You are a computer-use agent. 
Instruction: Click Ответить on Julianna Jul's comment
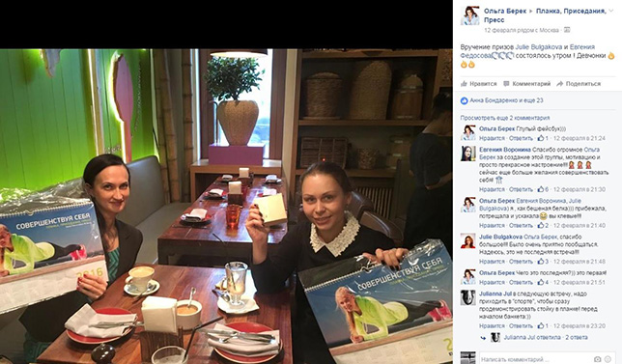(x=521, y=326)
